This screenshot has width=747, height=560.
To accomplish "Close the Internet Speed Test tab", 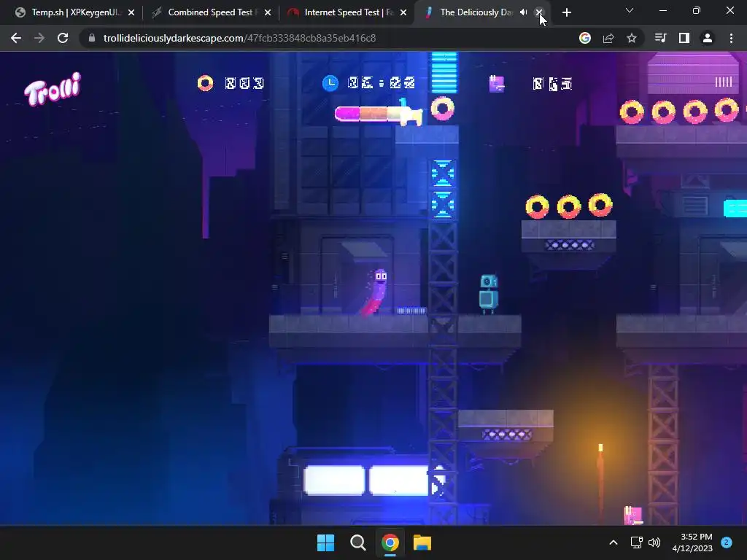I will tap(403, 12).
